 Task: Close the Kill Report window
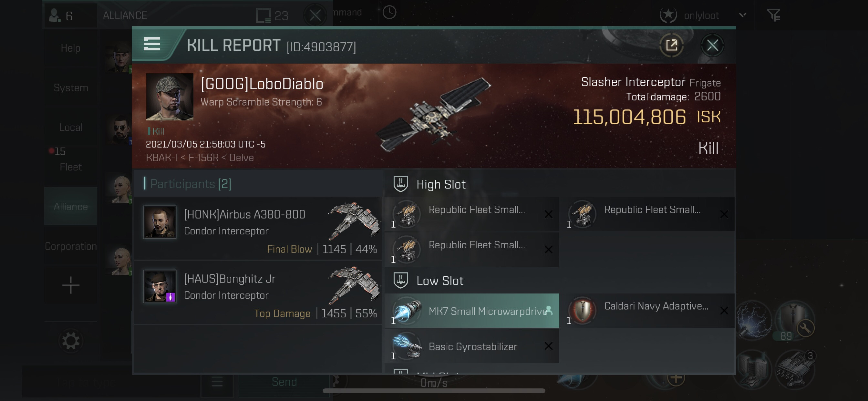[x=712, y=45]
